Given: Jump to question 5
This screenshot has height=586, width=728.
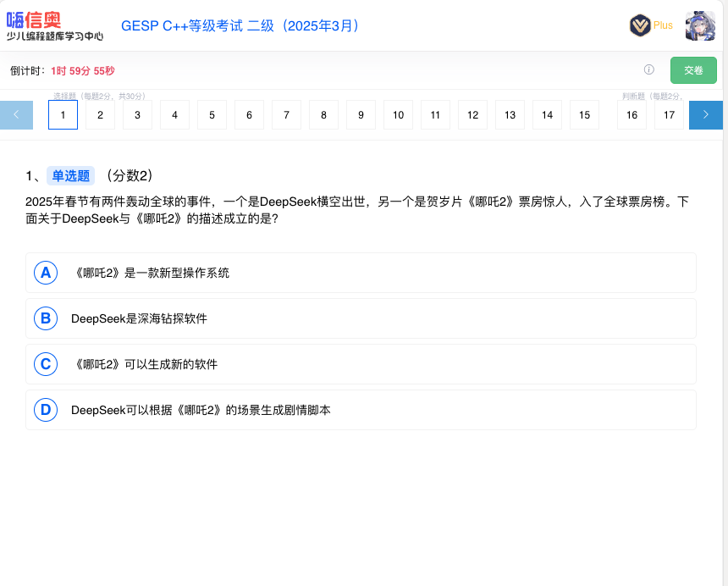Looking at the screenshot, I should click(212, 114).
